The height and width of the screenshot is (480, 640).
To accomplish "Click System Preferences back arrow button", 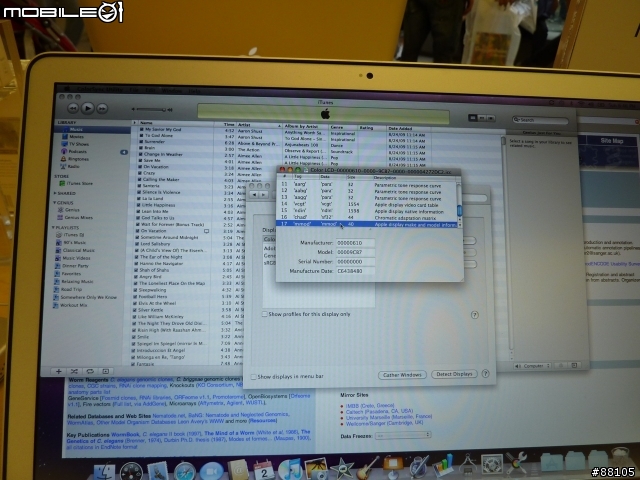I will coord(255,195).
